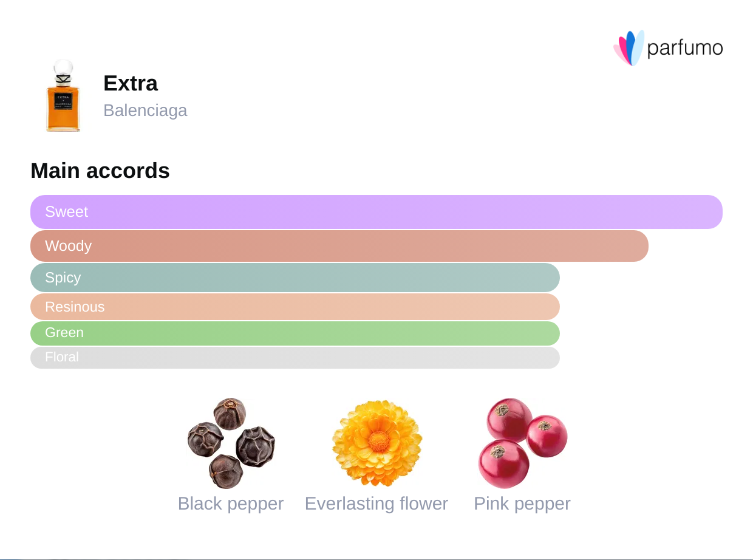Select the Green accord bar
This screenshot has height=560, width=753.
pyautogui.click(x=295, y=333)
